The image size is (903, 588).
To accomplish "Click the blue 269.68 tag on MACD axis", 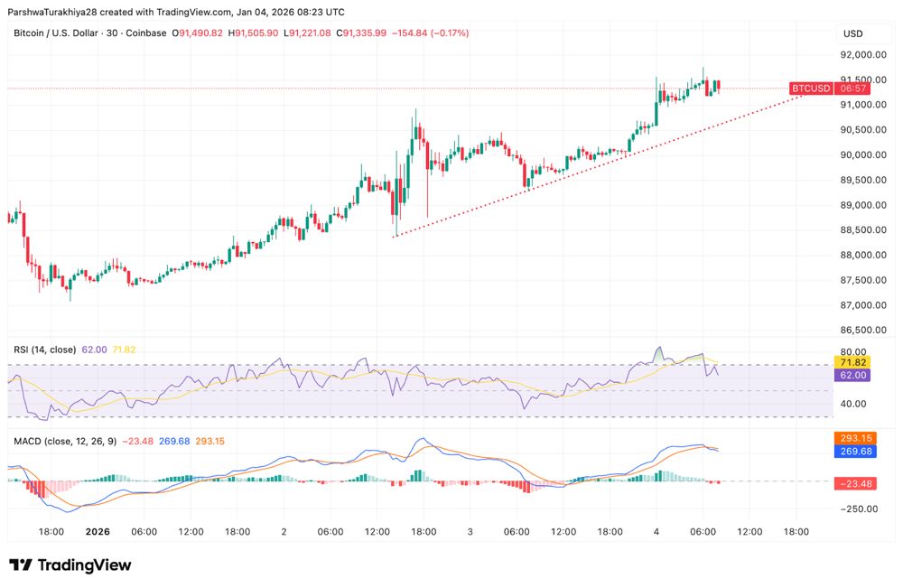I will 853,451.
